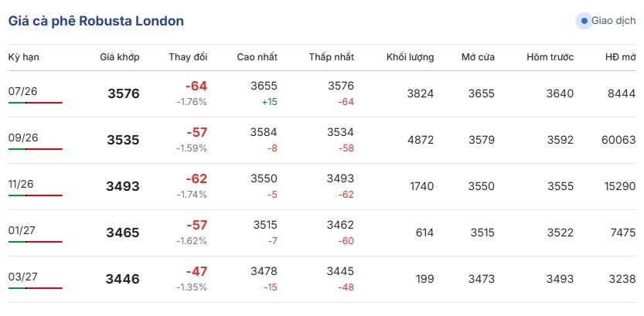Click the Thay đổi column header
Viewport: 644px width, 316px height.
coord(188,57)
